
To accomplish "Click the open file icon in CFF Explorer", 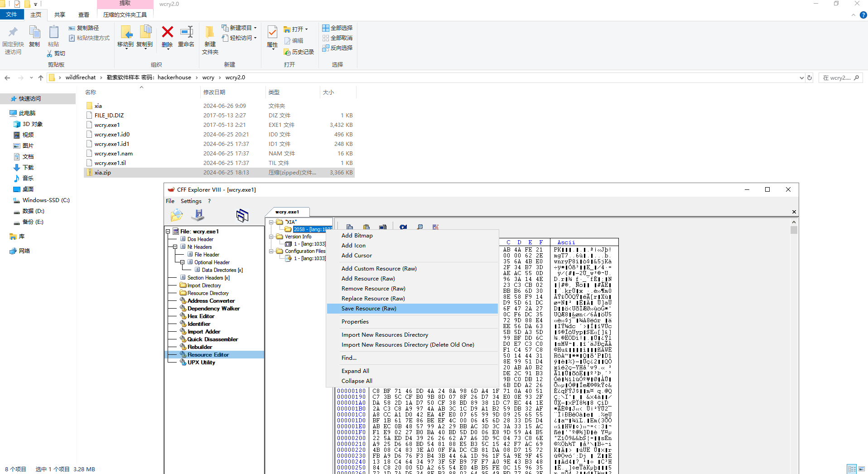I will pyautogui.click(x=176, y=215).
